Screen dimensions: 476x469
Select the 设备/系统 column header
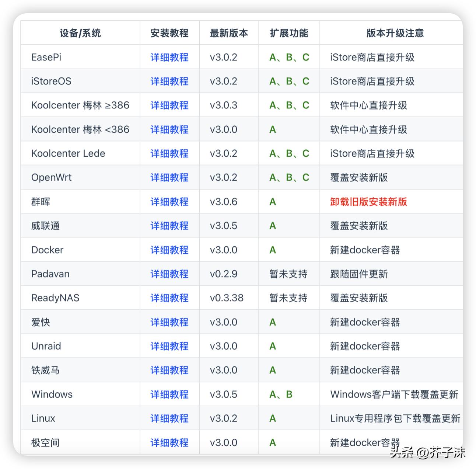point(80,33)
